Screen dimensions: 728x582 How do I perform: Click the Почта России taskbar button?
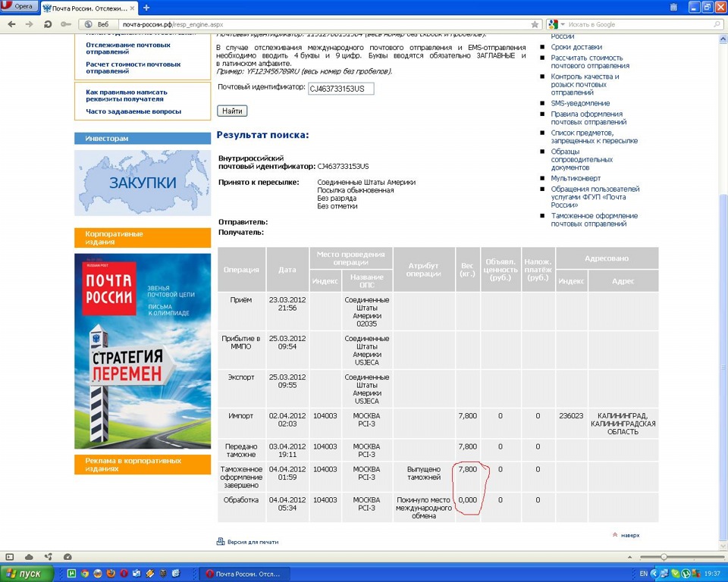(x=245, y=574)
